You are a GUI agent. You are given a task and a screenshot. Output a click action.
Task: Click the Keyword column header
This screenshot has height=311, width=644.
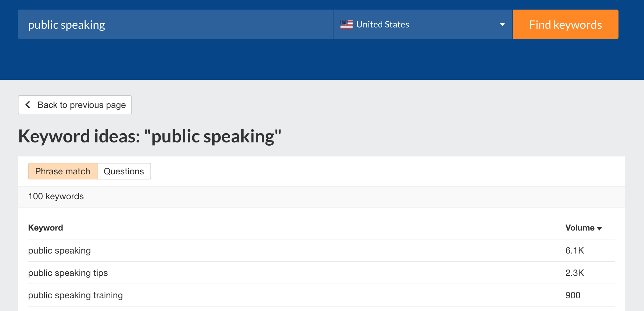(x=46, y=228)
